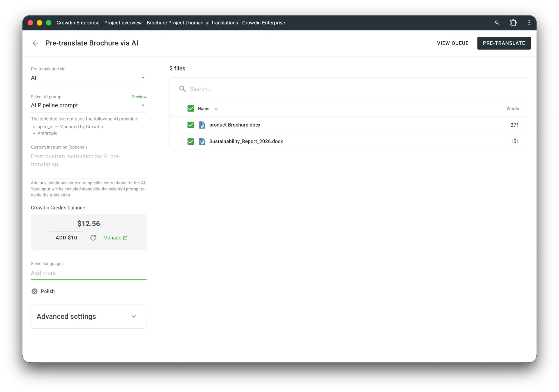This screenshot has width=559, height=392.
Task: Click the 151 word count
Action: (514, 141)
